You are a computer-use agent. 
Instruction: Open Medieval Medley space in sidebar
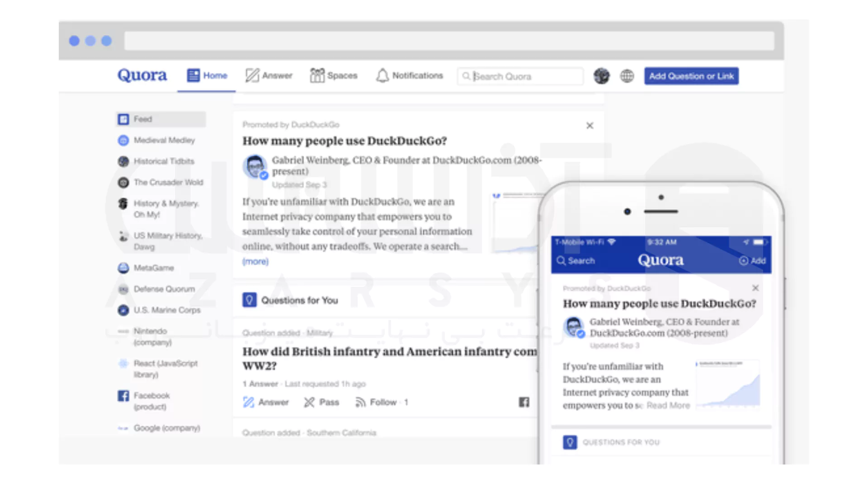[156, 141]
